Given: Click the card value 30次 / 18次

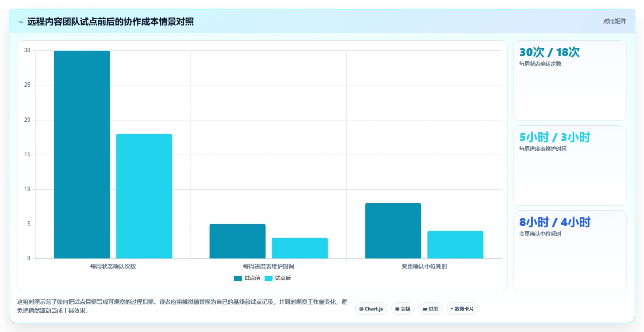Looking at the screenshot, I should point(549,52).
